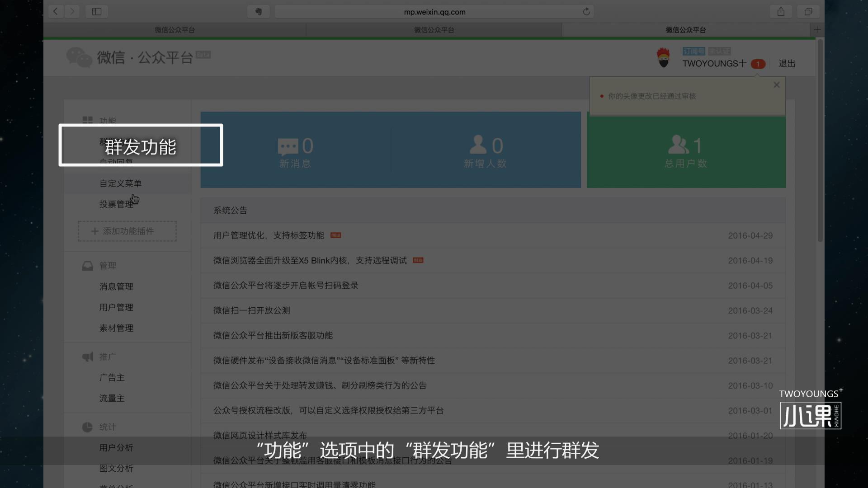Image resolution: width=868 pixels, height=488 pixels.
Task: Click the back navigation arrow
Action: [x=56, y=11]
